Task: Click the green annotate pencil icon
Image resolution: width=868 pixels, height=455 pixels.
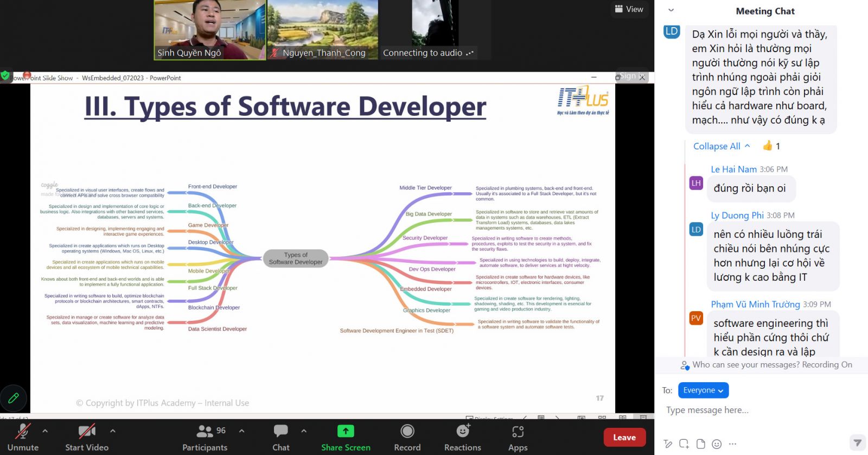Action: (x=14, y=398)
